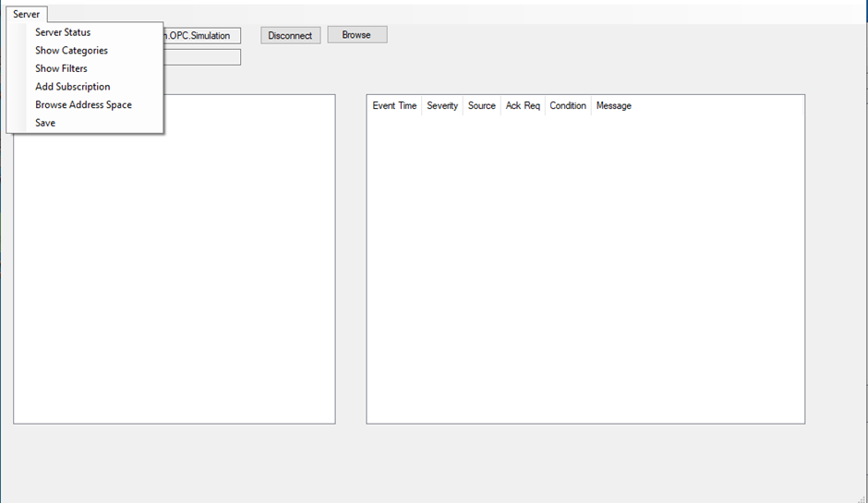The width and height of the screenshot is (868, 503).
Task: Click Save in the Server menu
Action: click(45, 123)
